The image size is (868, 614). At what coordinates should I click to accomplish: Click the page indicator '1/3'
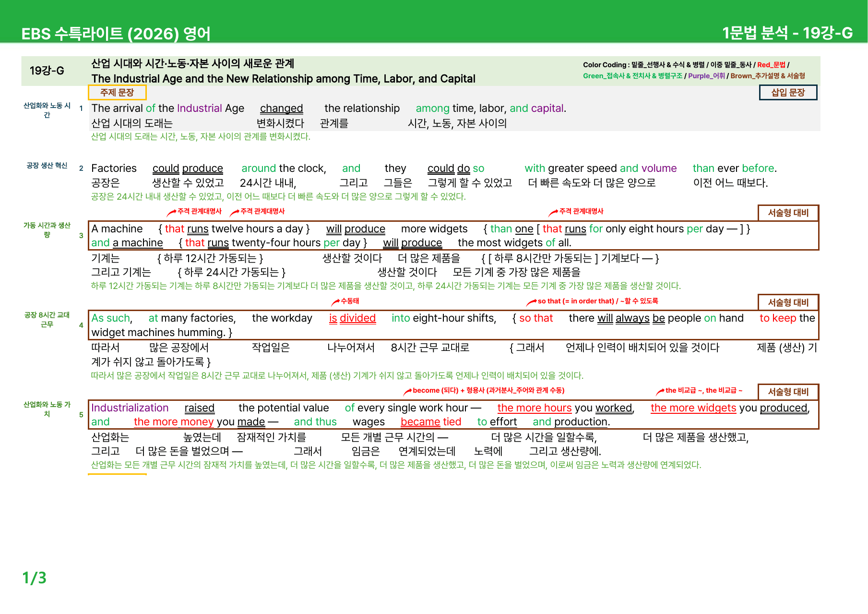click(x=35, y=578)
